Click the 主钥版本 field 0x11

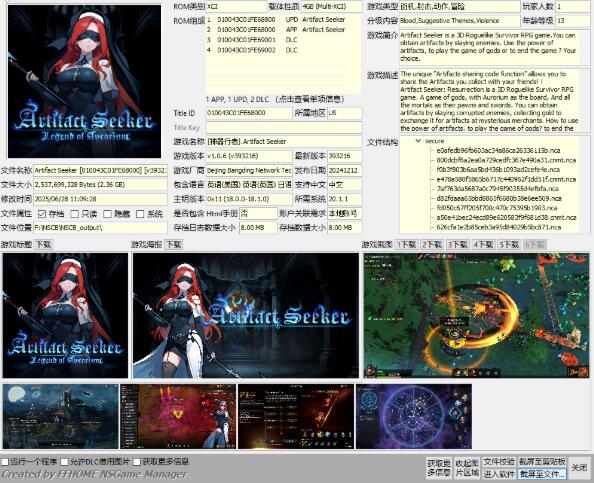tap(249, 199)
